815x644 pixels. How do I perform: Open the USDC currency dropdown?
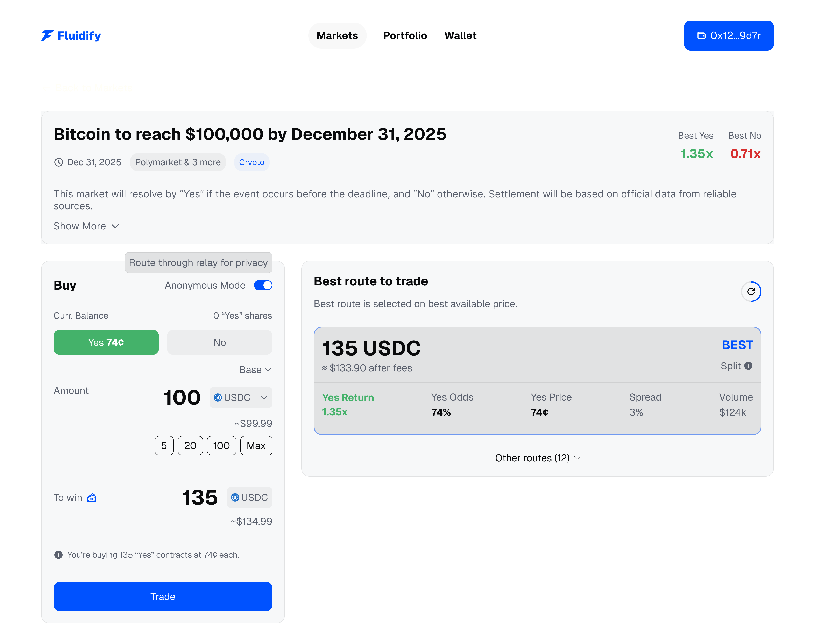coord(241,397)
